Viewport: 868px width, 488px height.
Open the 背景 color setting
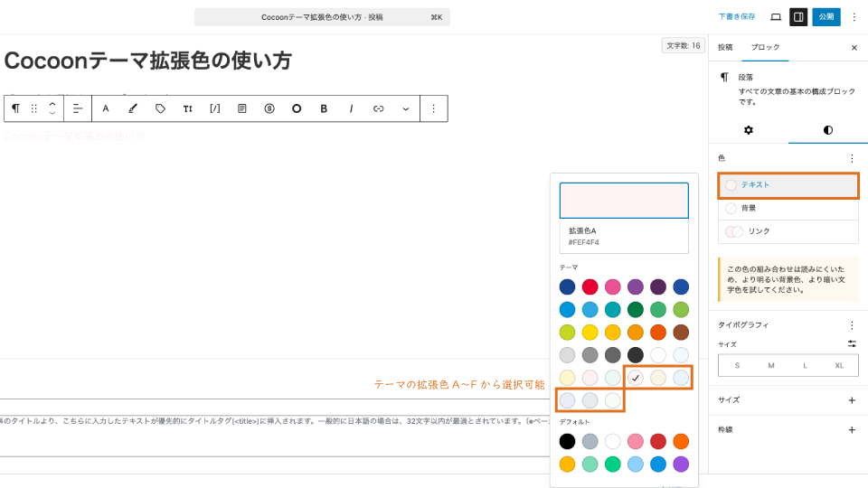pos(788,209)
